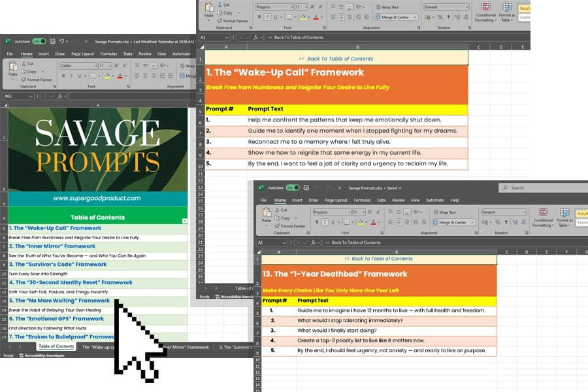Click Insert Function fx in Wake-Up Call window
588x392 pixels.
[255, 37]
